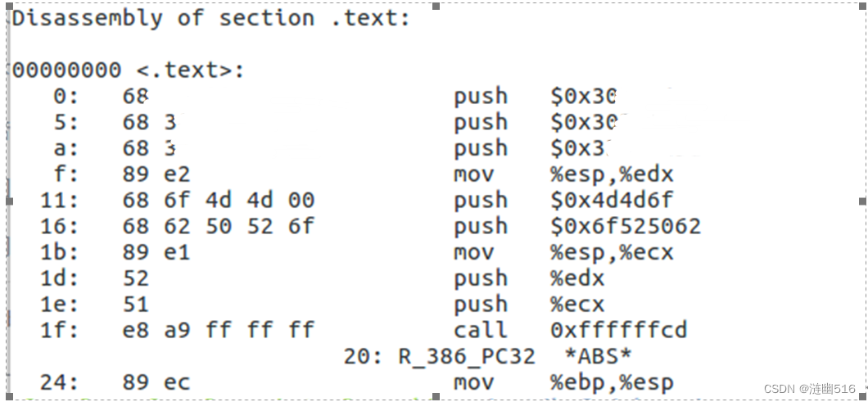Click the right middle resize handle
Screen dimensions: 868x402
point(862,201)
